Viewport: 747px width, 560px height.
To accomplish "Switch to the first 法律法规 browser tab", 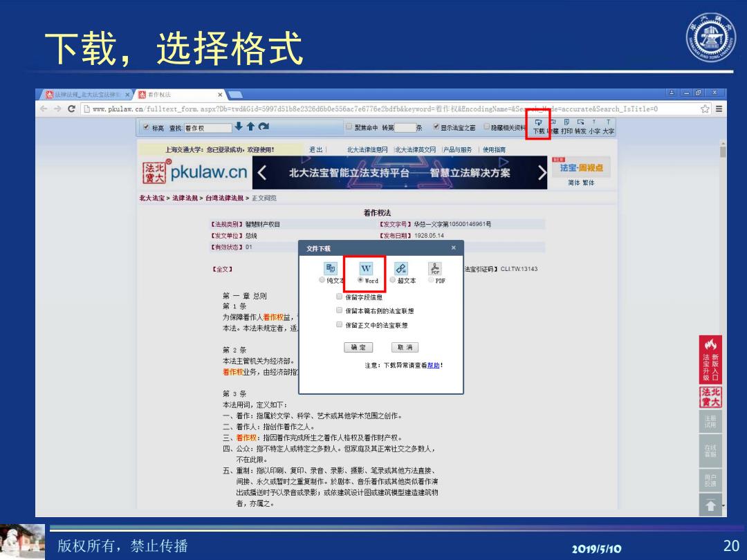I will 86,95.
